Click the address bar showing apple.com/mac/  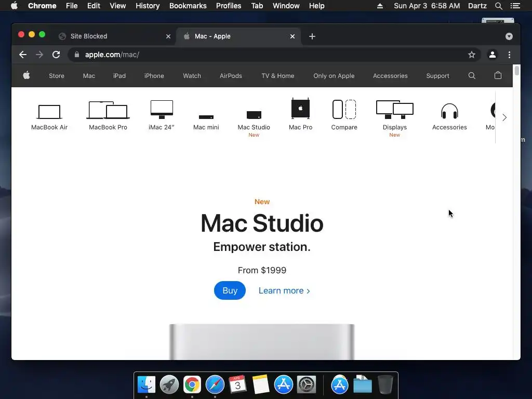pyautogui.click(x=274, y=55)
